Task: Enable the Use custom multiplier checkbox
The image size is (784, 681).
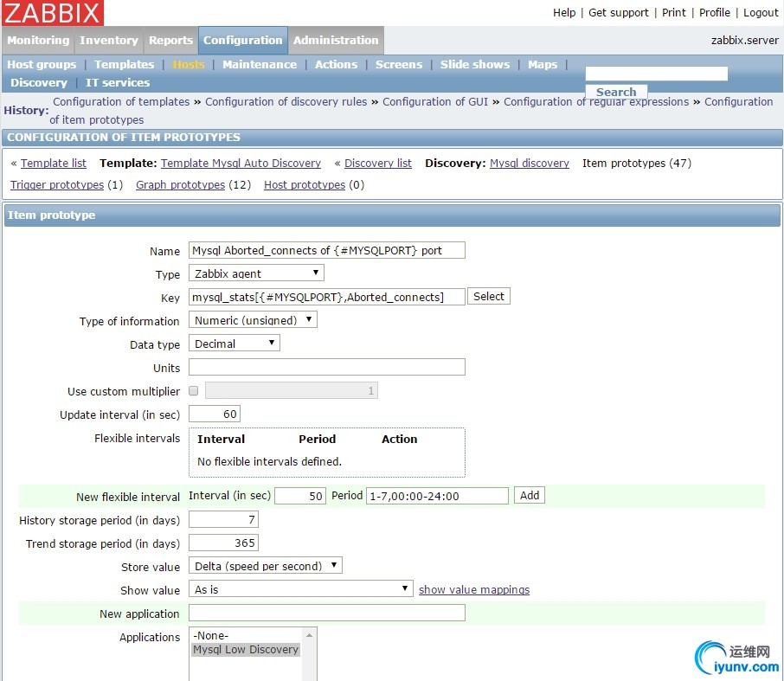Action: coord(194,391)
